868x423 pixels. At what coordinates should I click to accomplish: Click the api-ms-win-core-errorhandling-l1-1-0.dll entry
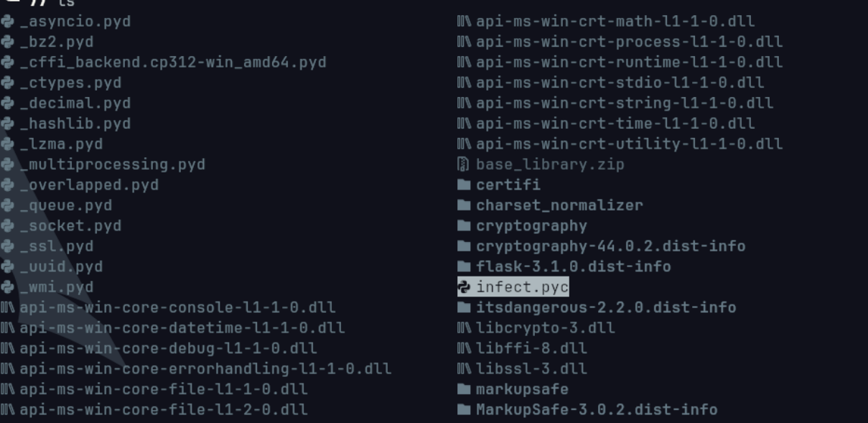coord(205,369)
